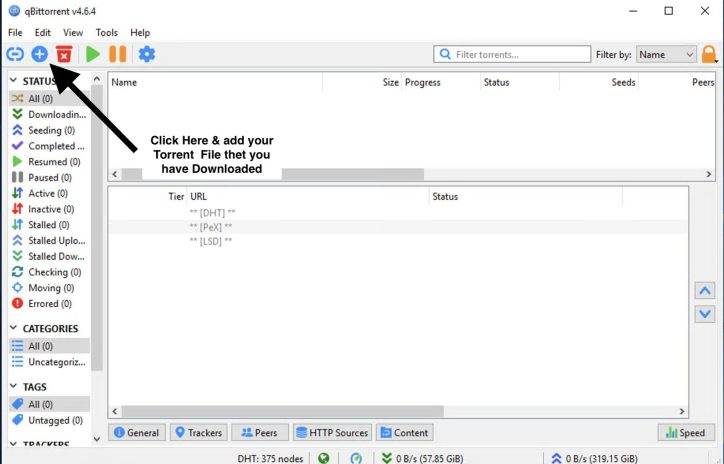This screenshot has width=724, height=464.
Task: Open the Speed graph tab
Action: [x=686, y=433]
